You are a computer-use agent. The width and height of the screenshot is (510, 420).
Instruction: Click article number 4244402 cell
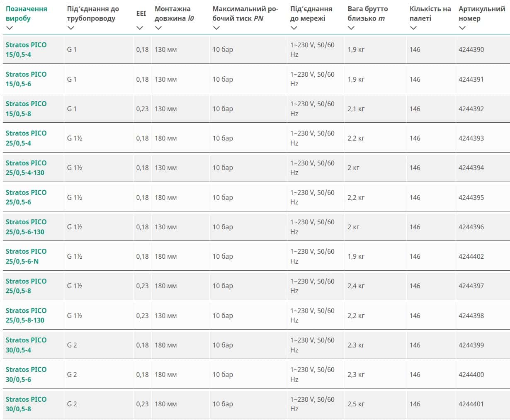pos(471,256)
